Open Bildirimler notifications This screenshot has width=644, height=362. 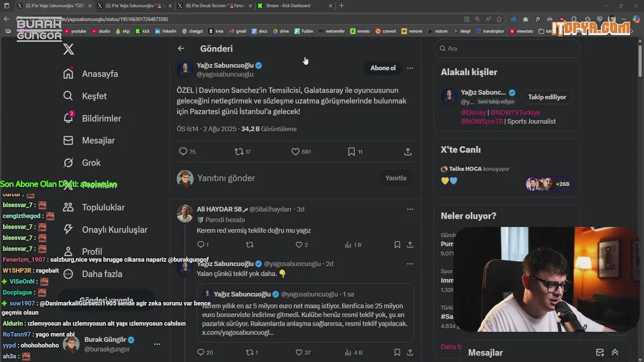click(92, 118)
